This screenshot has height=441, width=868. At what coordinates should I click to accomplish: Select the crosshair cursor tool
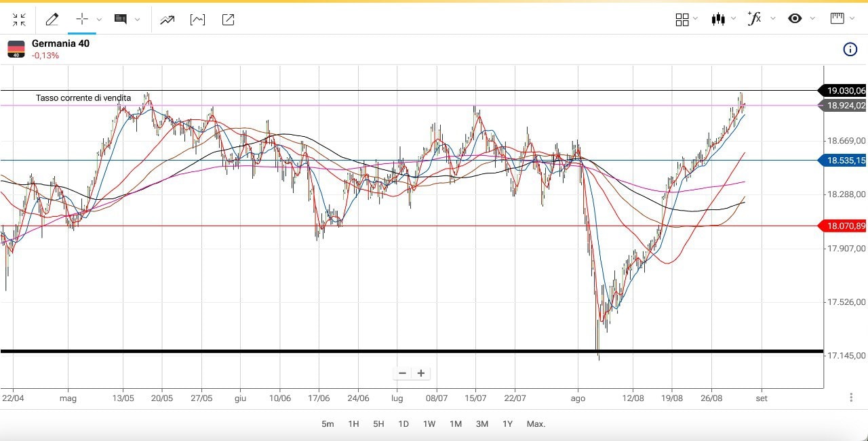pyautogui.click(x=82, y=20)
